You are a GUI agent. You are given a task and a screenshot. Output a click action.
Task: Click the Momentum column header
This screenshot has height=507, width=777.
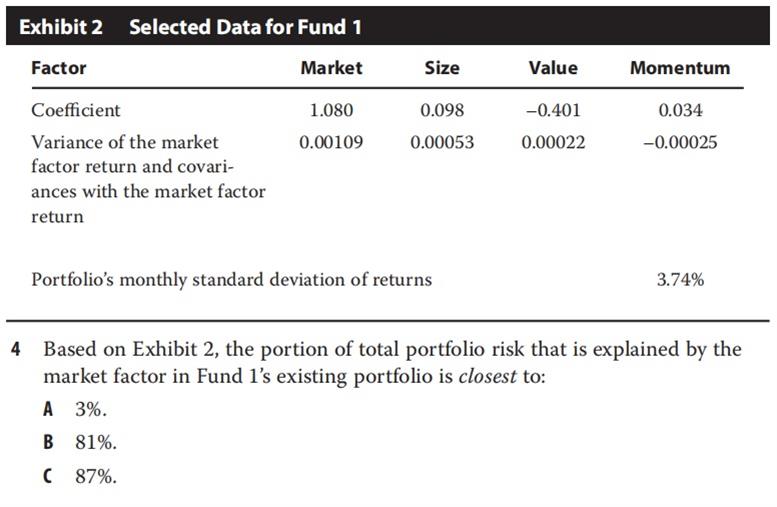[680, 68]
